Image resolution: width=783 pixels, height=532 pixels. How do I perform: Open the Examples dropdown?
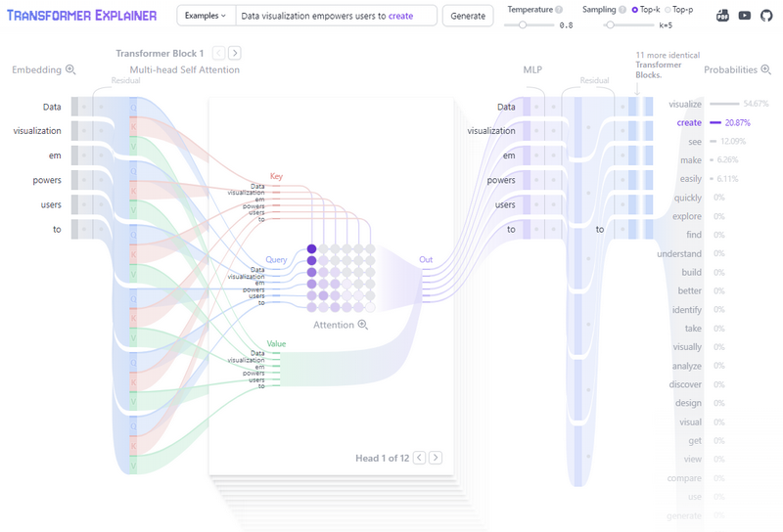[x=206, y=16]
